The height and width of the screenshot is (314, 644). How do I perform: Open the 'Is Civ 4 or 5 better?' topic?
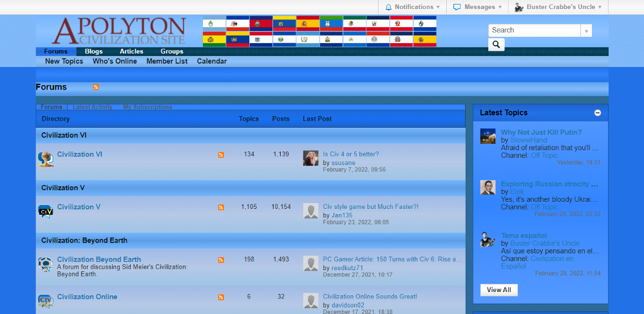pos(350,154)
